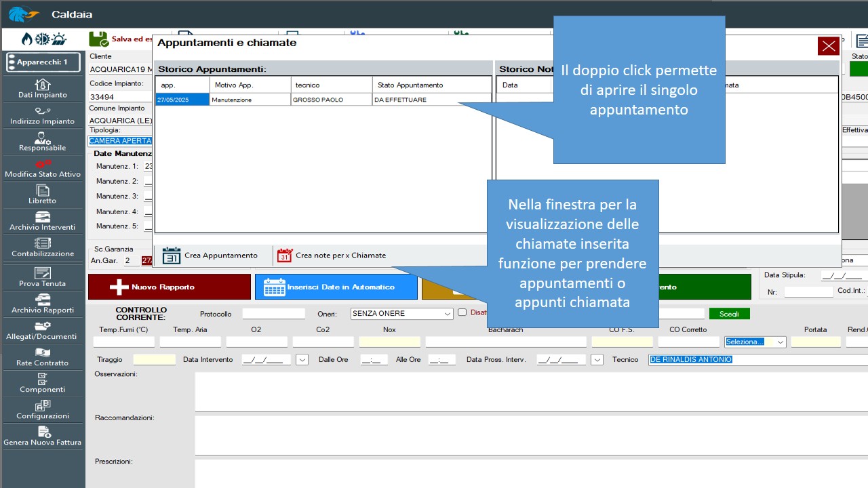Click the Raccomandazioni text area
The width and height of the screenshot is (868, 488).
(x=532, y=435)
